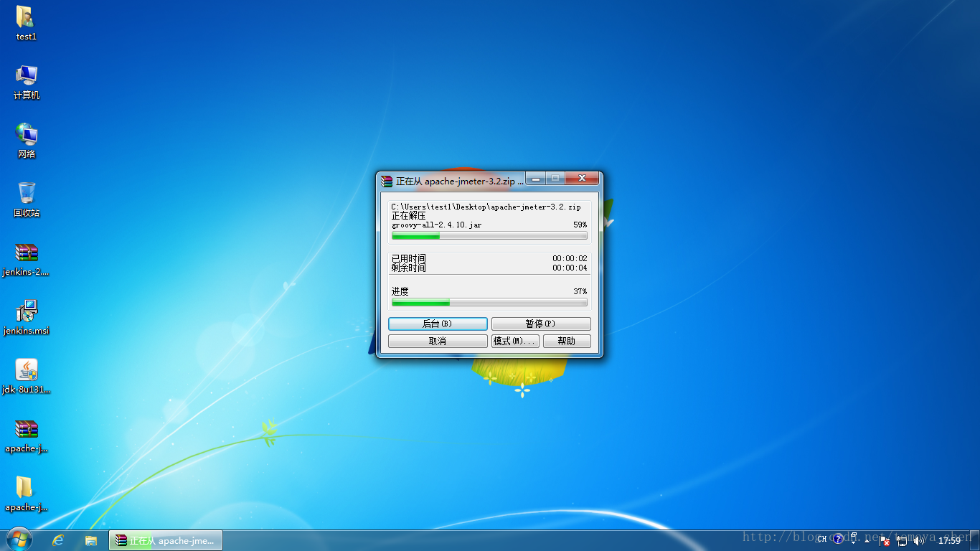The width and height of the screenshot is (980, 551).
Task: Open the 模式(M)... mode button
Action: point(515,341)
